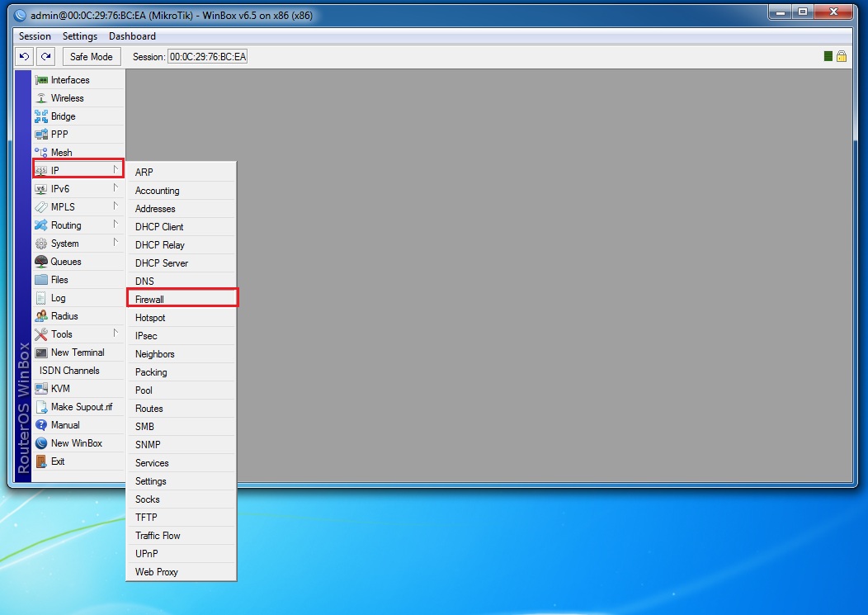Open Hotspot entry

point(182,318)
